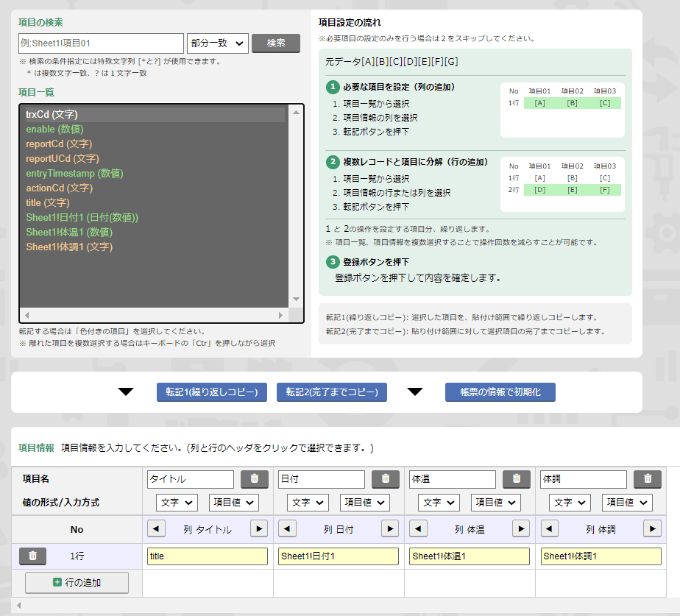Select trxCd (文字) in item list
The image size is (680, 616).
pos(52,115)
